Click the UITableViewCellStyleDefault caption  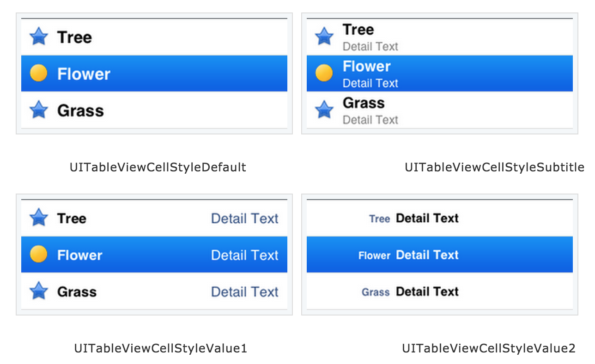click(158, 167)
